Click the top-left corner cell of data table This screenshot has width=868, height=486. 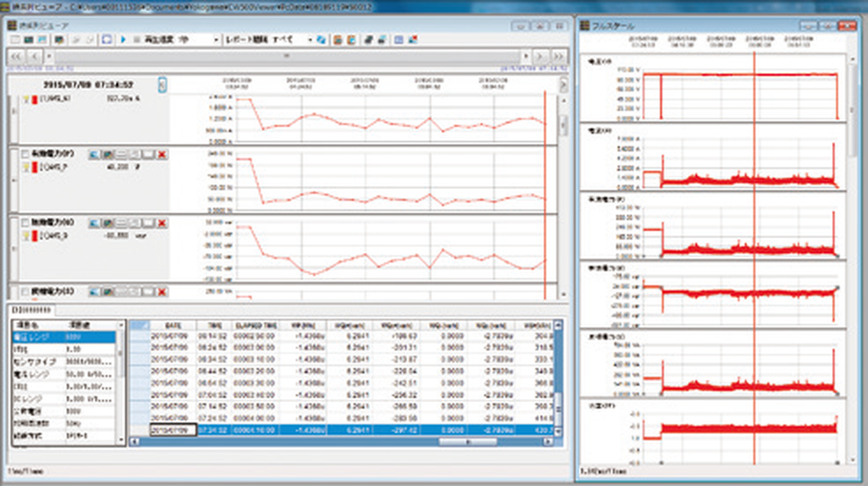139,326
